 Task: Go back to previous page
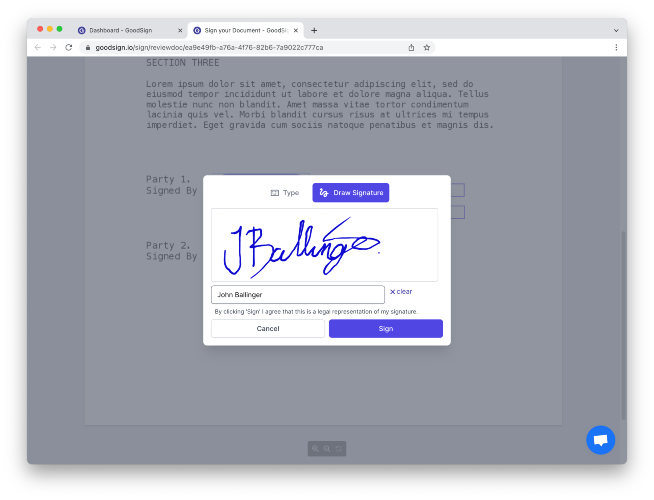click(x=38, y=48)
